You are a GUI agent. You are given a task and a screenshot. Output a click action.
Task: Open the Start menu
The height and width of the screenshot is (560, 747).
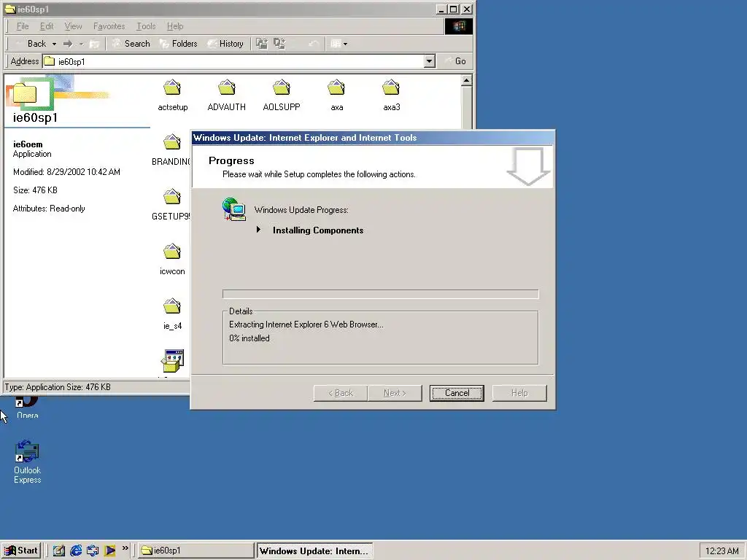pos(21,551)
